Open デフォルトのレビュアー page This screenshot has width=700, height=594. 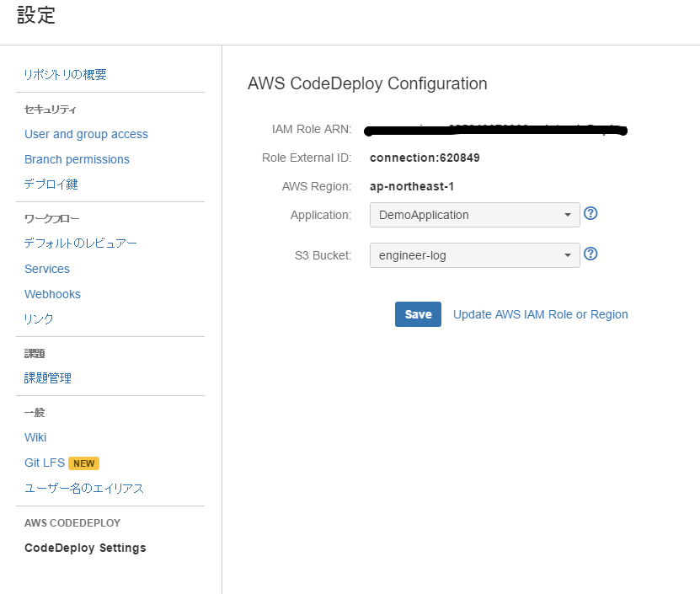(80, 243)
